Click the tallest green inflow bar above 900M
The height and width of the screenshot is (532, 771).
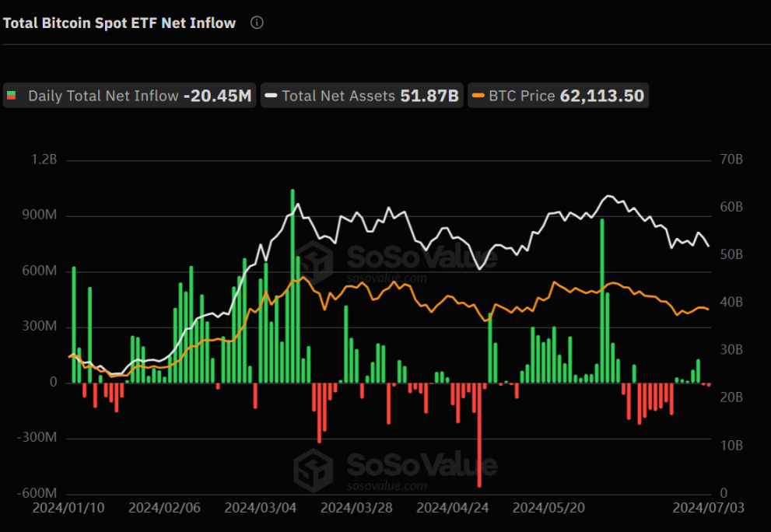(x=293, y=285)
